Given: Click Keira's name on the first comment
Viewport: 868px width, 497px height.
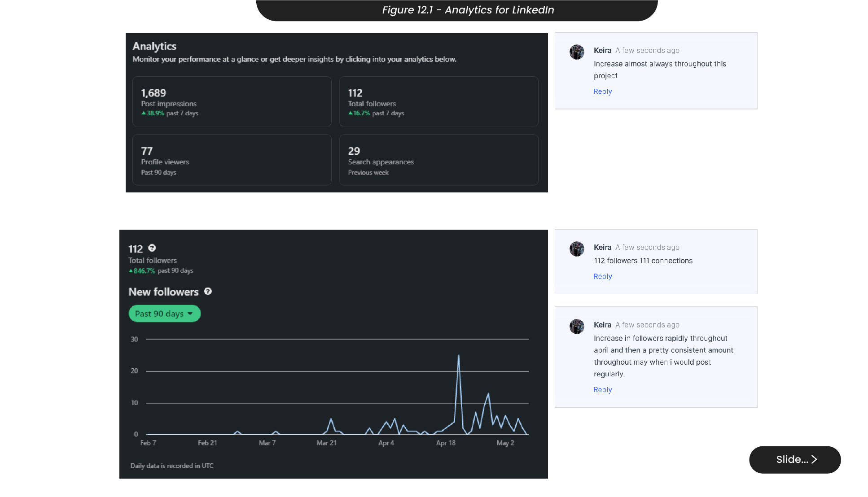Looking at the screenshot, I should point(602,51).
